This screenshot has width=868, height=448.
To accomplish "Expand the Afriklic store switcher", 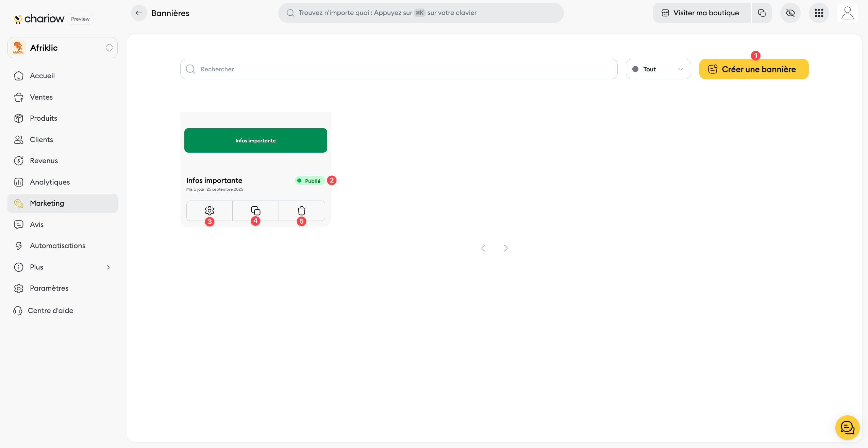I will coord(63,48).
